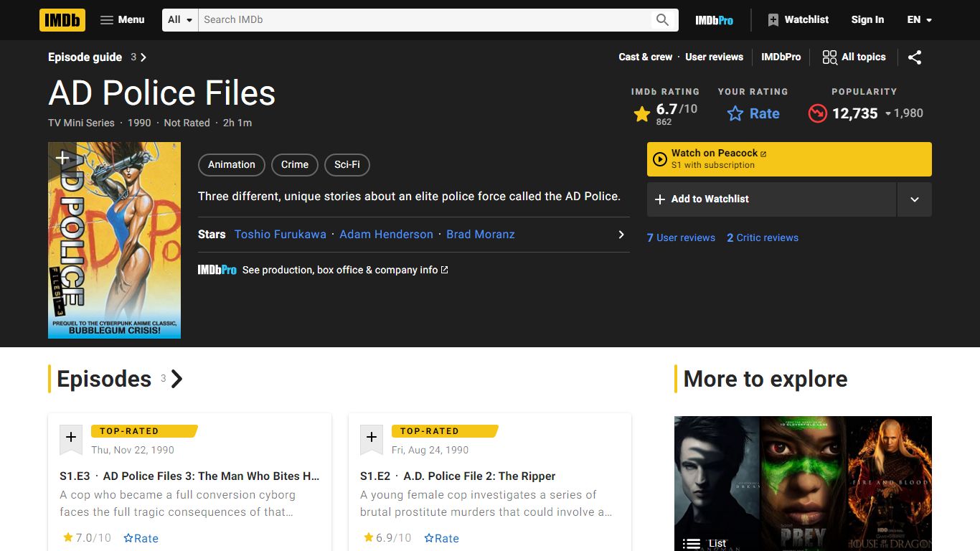Click the TOP-RATED badge on episode S1.E2
The image size is (980, 551).
click(444, 431)
